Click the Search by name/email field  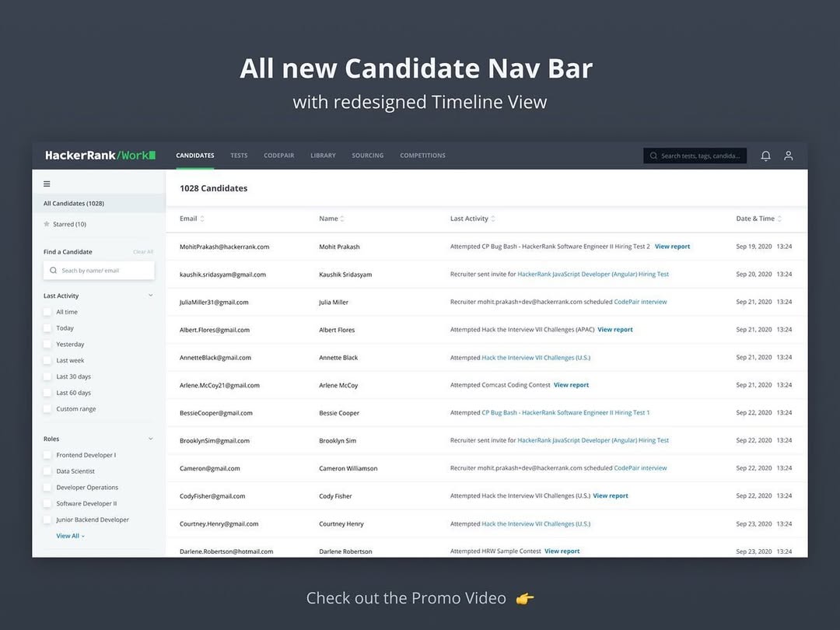click(x=99, y=271)
